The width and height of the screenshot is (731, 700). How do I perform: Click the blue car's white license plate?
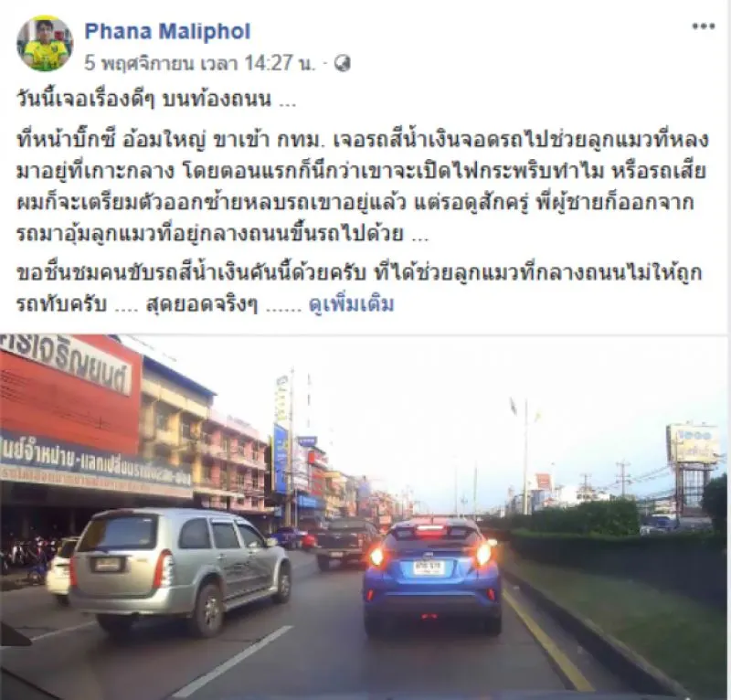click(429, 567)
